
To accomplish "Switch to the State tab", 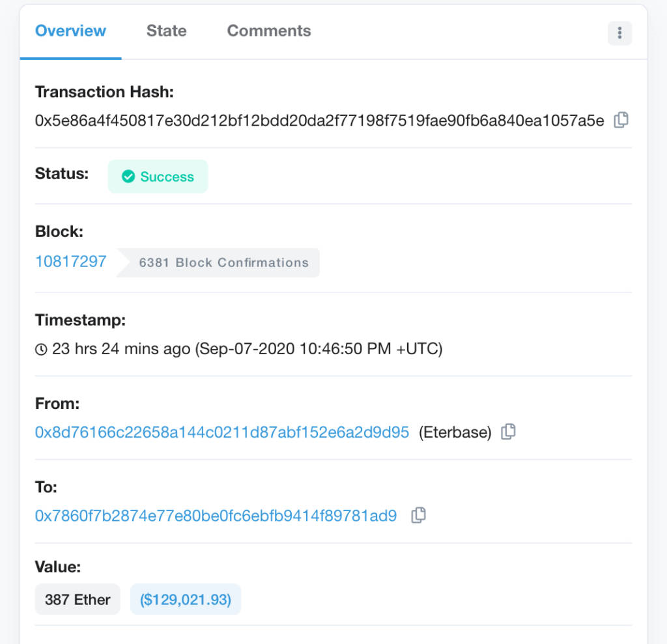I will pyautogui.click(x=166, y=31).
